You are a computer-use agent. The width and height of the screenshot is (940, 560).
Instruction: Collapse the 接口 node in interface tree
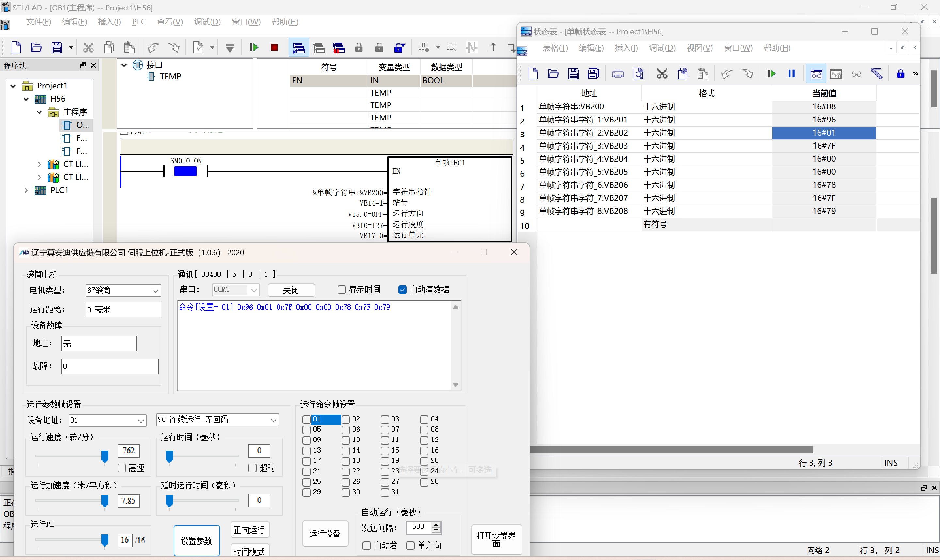124,65
